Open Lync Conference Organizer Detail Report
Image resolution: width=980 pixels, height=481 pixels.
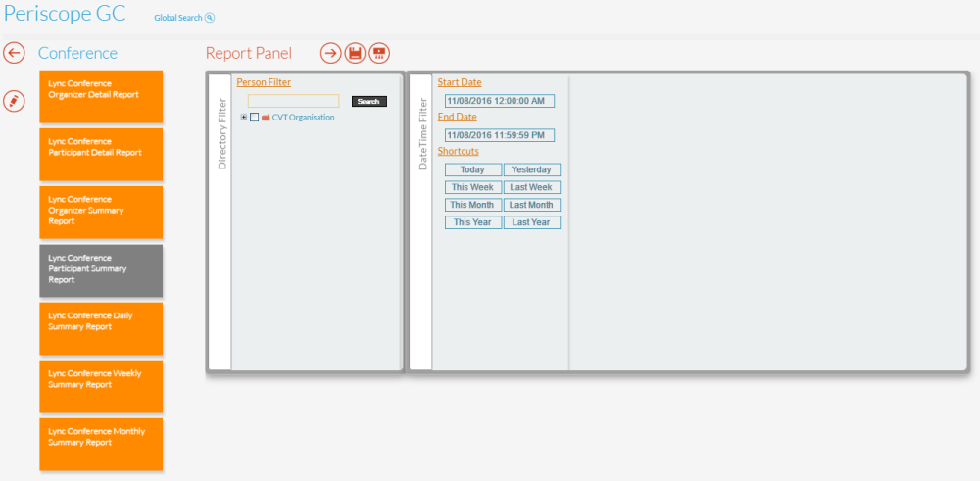101,97
